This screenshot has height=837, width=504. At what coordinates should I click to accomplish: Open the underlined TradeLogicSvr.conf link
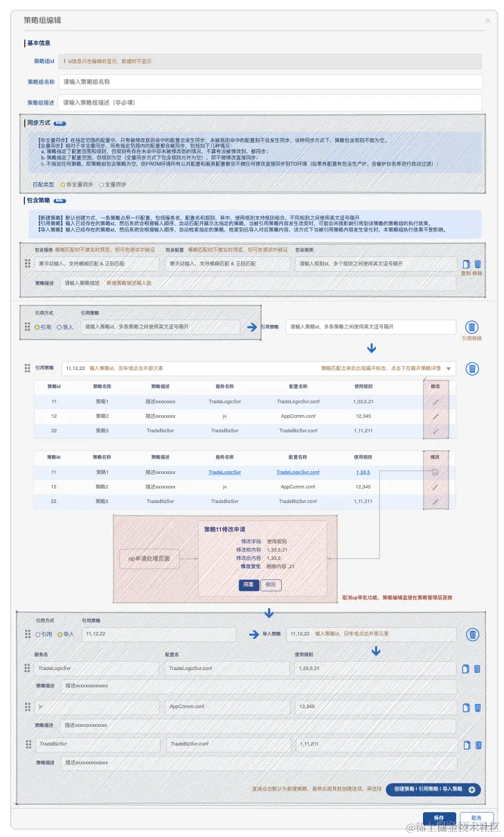pyautogui.click(x=298, y=472)
